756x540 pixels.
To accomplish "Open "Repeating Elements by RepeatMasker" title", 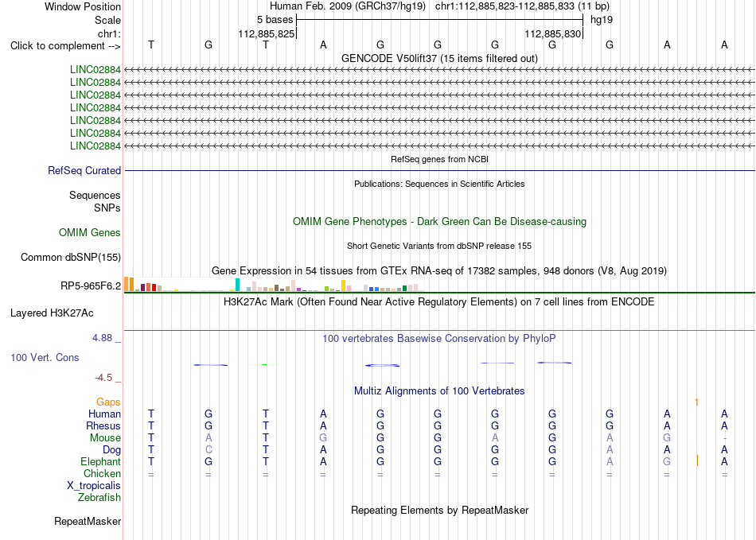I will pos(439,510).
